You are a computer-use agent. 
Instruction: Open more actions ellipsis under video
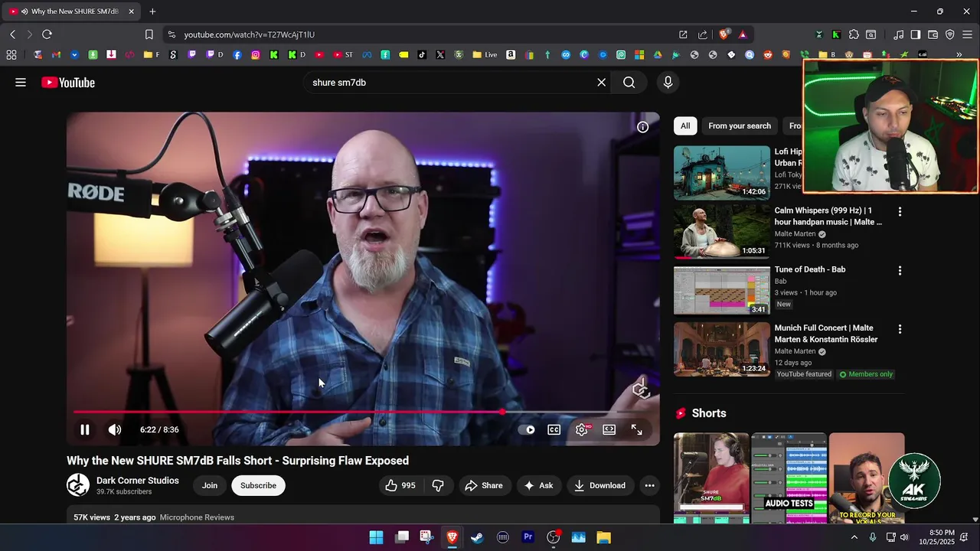click(x=649, y=485)
